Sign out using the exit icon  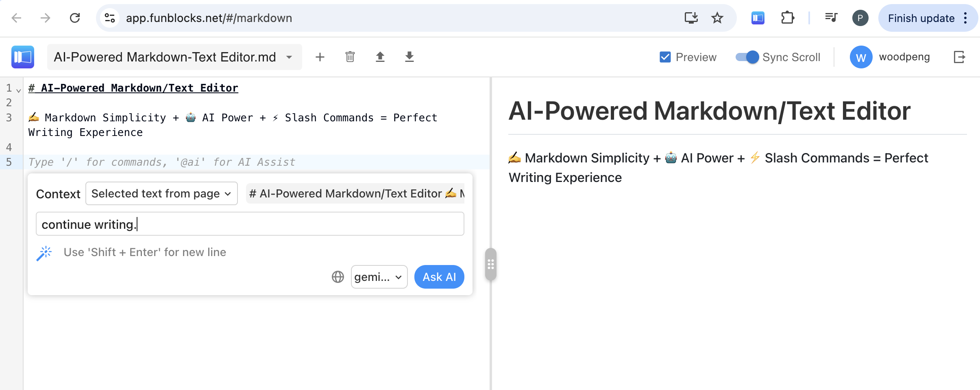click(960, 57)
